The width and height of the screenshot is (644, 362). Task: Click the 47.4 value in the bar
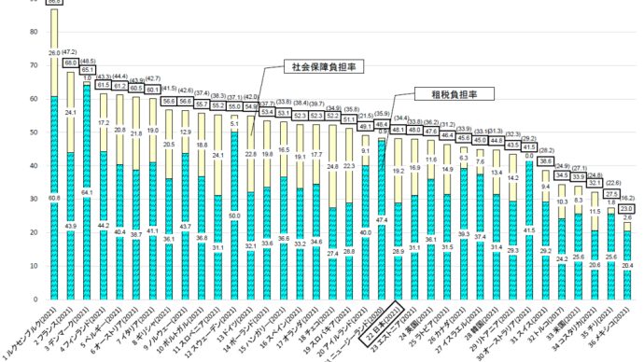point(382,220)
